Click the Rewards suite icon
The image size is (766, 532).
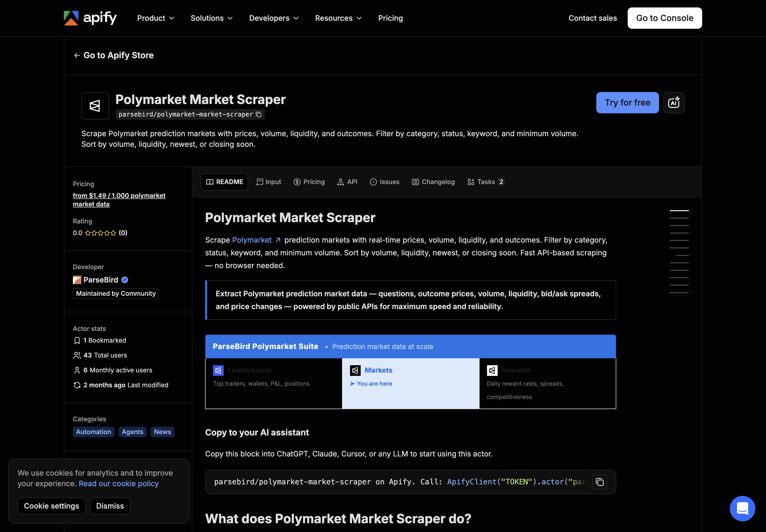tap(492, 370)
